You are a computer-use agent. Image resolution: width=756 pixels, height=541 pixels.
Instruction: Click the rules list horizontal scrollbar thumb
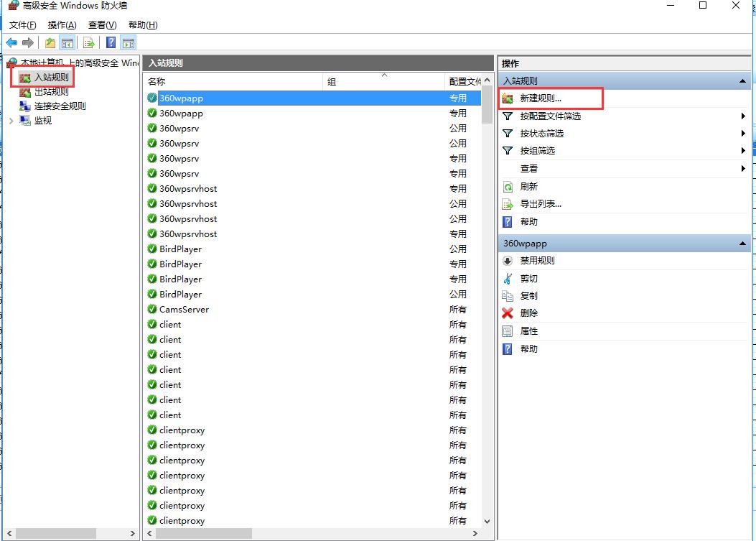pos(203,534)
